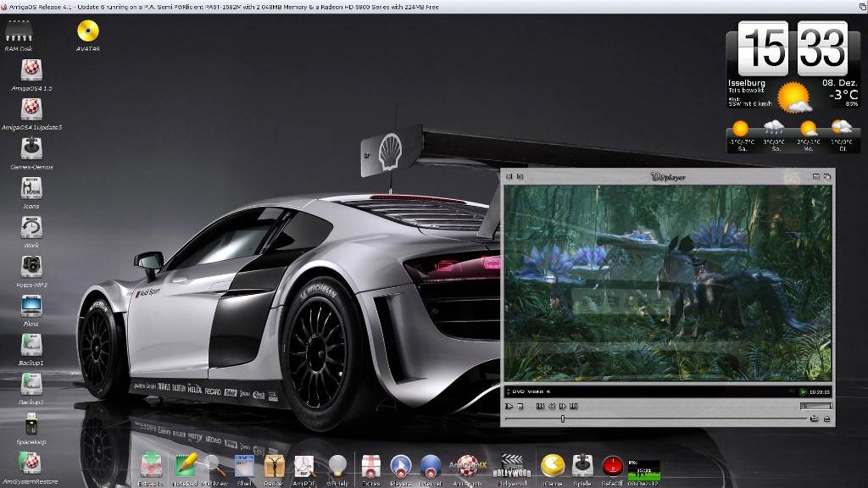Open the Extras drawer in the dock

pyautogui.click(x=370, y=465)
